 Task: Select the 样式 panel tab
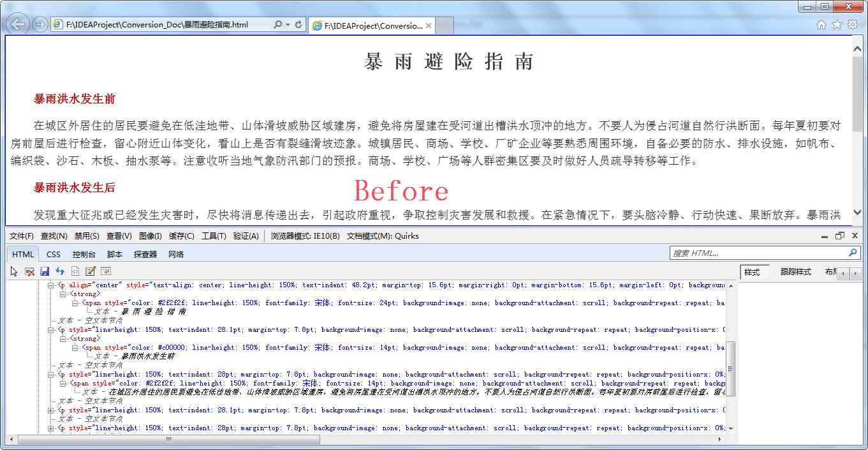754,272
